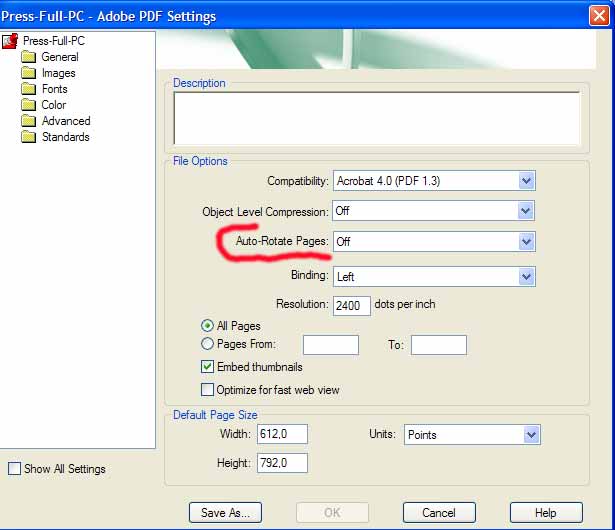The image size is (615, 530).
Task: Open the Compatibility dropdown arrow
Action: click(x=526, y=181)
